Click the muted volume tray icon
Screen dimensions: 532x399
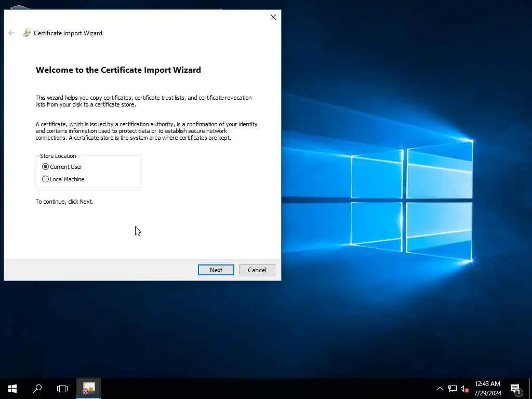pyautogui.click(x=464, y=389)
